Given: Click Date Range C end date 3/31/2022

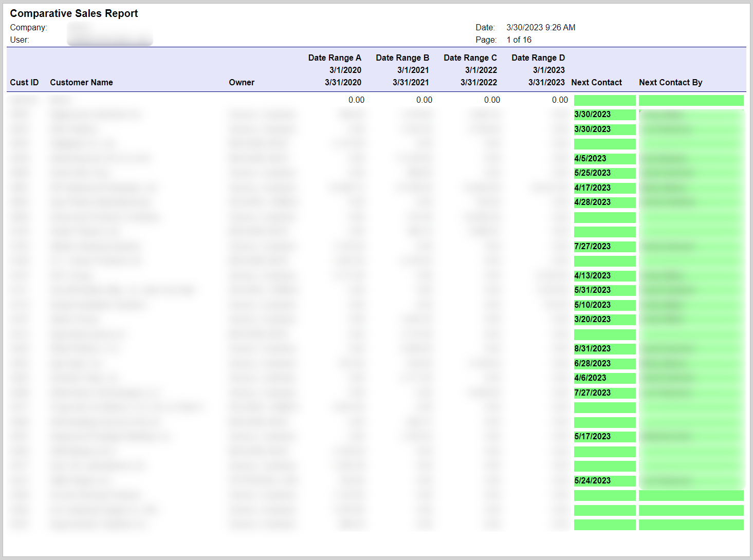Looking at the screenshot, I should click(x=479, y=82).
